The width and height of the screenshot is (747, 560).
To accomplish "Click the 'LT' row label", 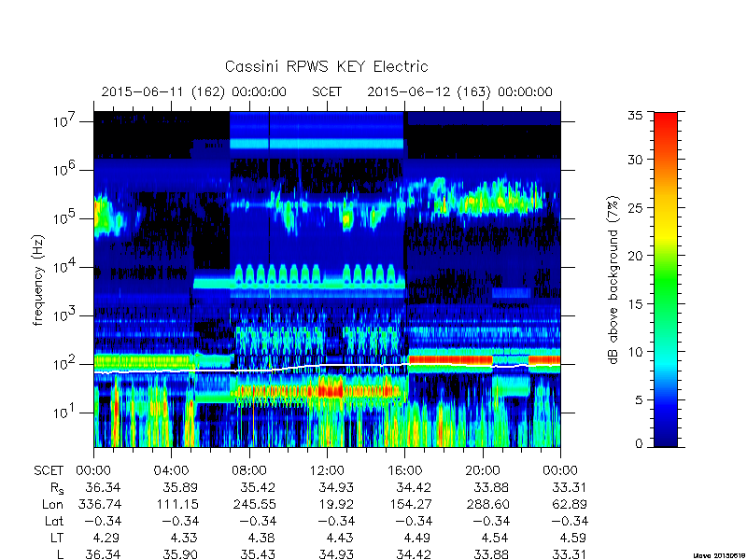I will click(57, 539).
